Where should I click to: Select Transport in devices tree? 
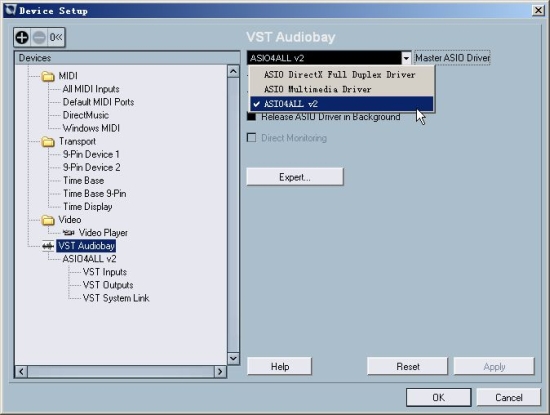pos(77,141)
